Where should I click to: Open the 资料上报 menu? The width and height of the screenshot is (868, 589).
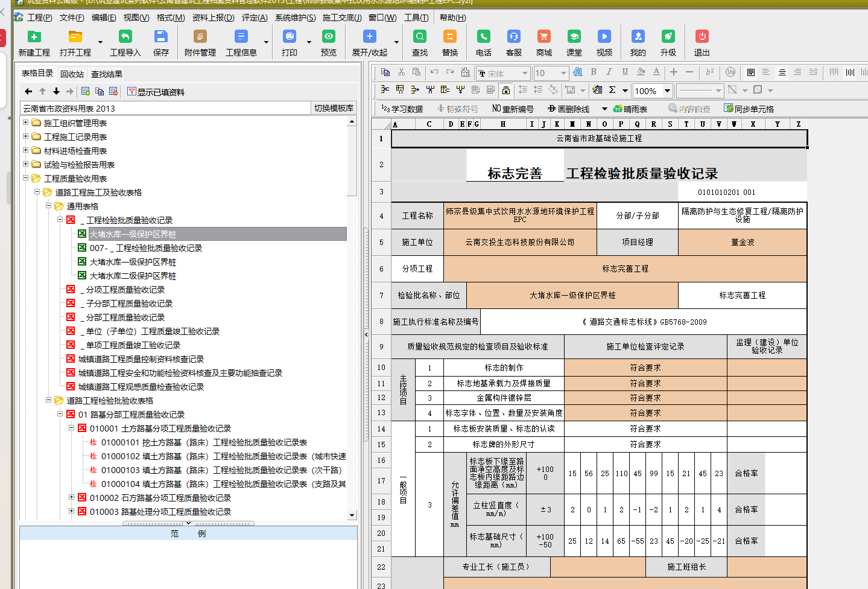212,18
